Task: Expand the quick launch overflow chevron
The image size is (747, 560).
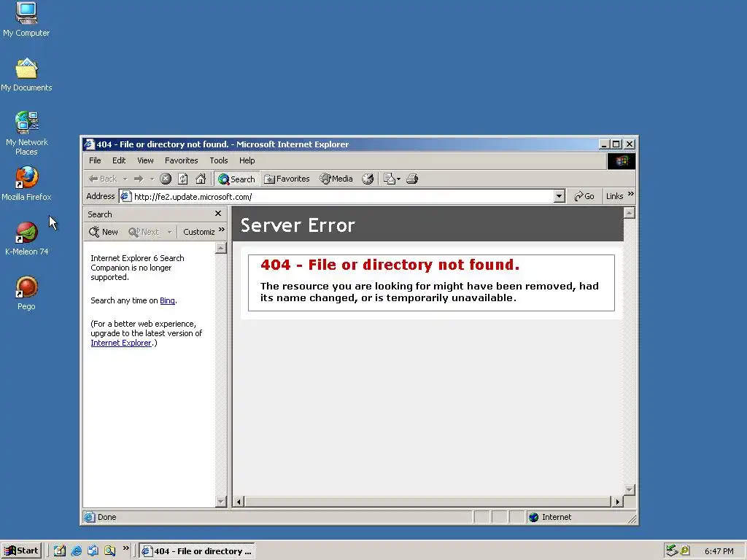Action: point(125,548)
